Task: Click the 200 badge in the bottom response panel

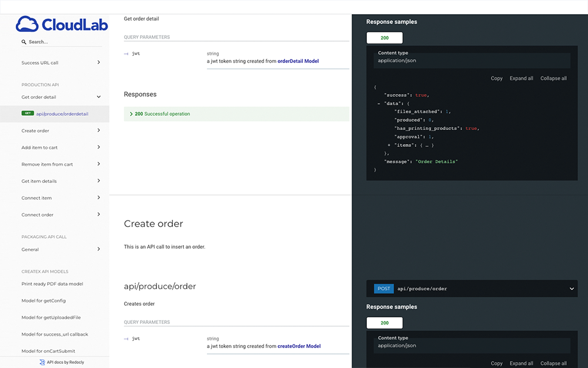Action: 385,322
